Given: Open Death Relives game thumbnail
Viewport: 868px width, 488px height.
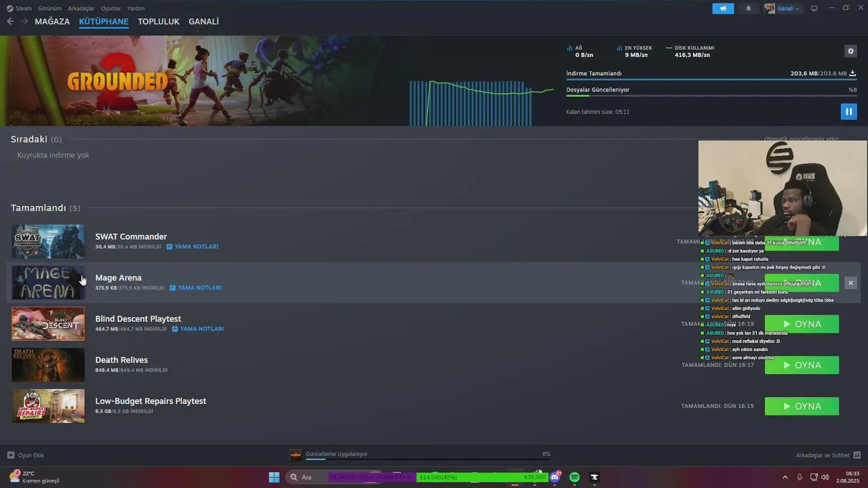Looking at the screenshot, I should tap(48, 365).
